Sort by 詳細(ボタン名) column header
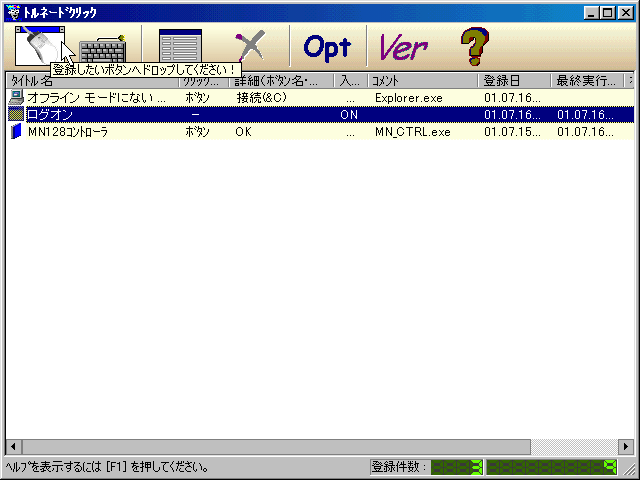This screenshot has width=640, height=480. [x=282, y=80]
